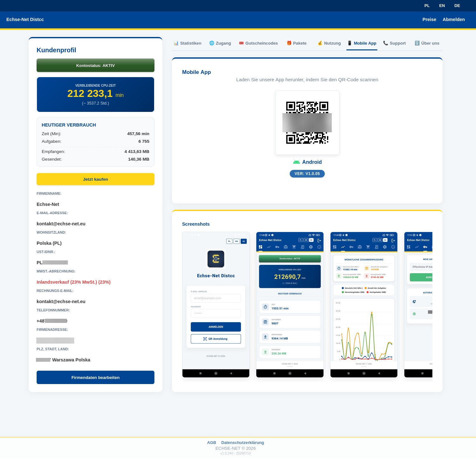Click the Empfangen value 4 413,63 MB
Screen dimensions: 476x458
(x=137, y=152)
